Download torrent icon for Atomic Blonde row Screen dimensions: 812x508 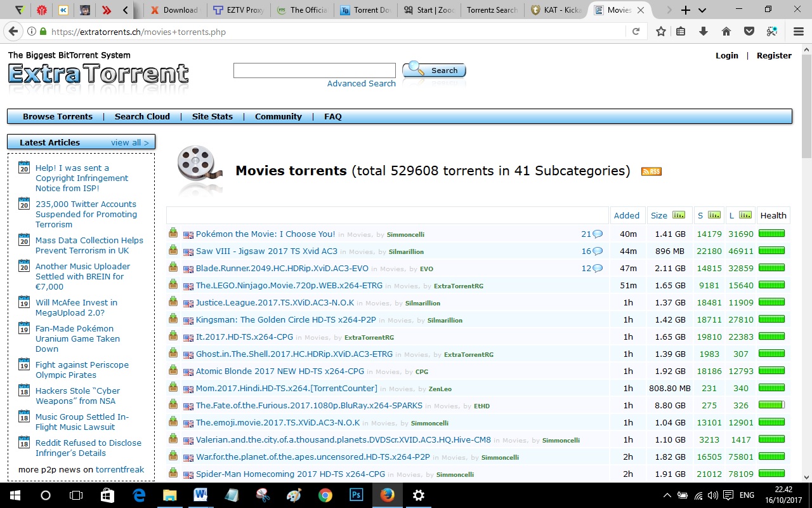[x=173, y=370]
